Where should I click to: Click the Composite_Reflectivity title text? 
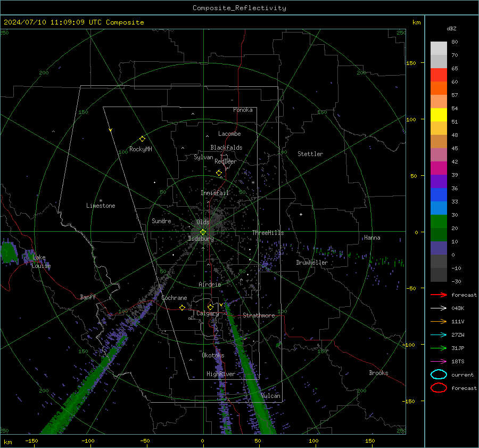[x=240, y=8]
